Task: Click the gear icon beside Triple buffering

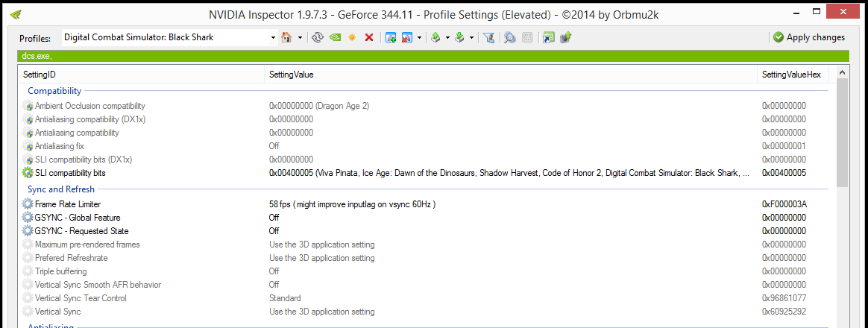Action: (28, 271)
